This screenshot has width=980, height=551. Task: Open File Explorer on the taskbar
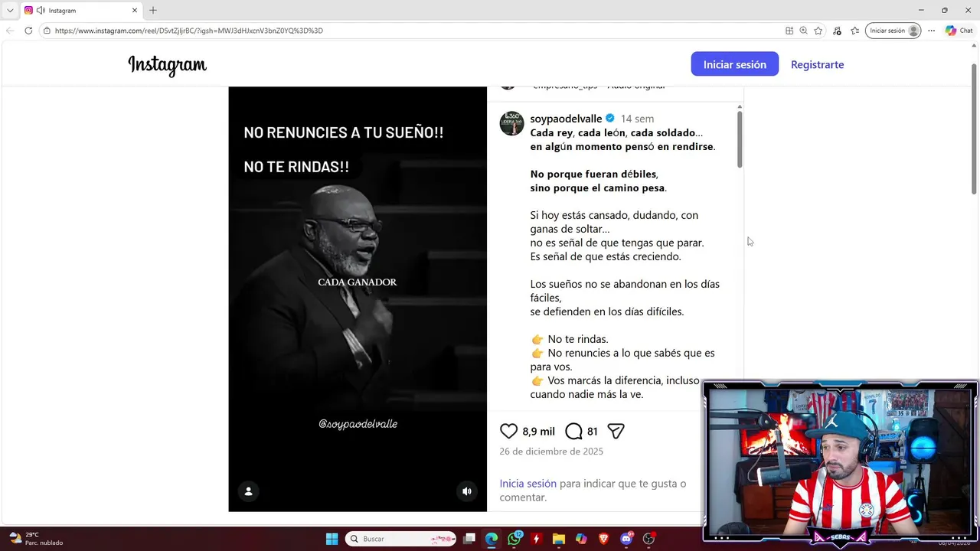click(x=559, y=539)
